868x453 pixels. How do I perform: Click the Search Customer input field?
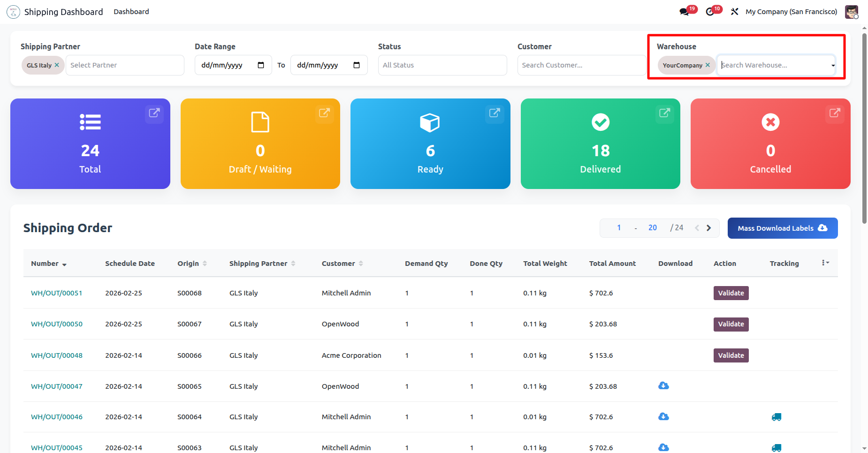(x=581, y=65)
